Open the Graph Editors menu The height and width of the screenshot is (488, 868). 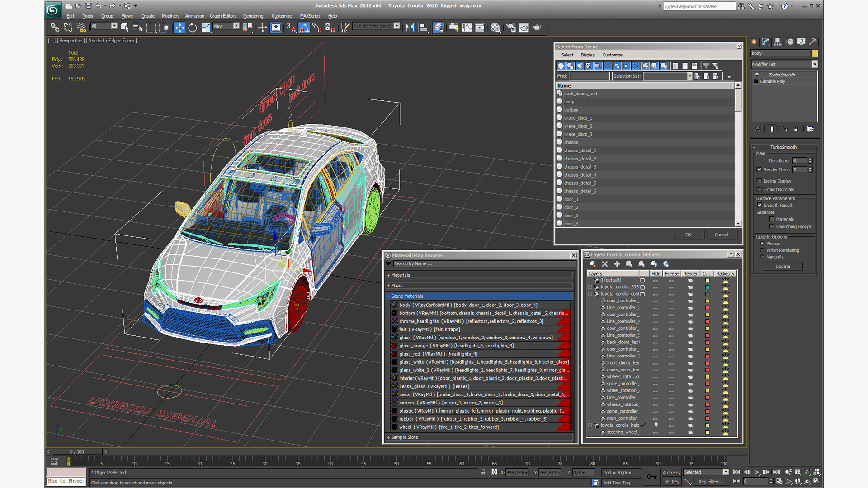tap(223, 16)
